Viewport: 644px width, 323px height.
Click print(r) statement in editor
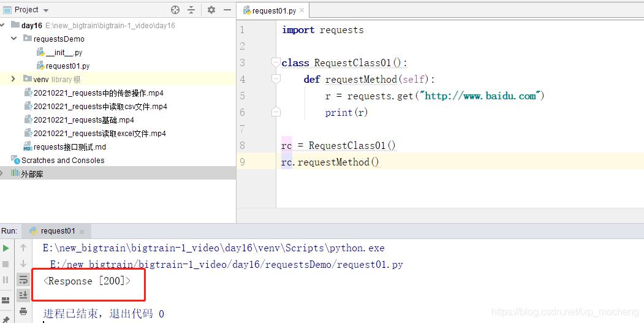(346, 113)
